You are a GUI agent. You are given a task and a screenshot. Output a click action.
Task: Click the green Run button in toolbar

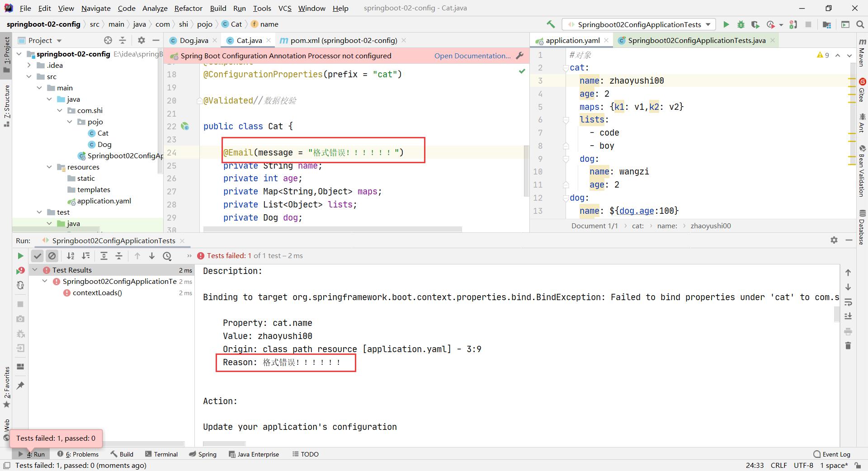point(726,24)
